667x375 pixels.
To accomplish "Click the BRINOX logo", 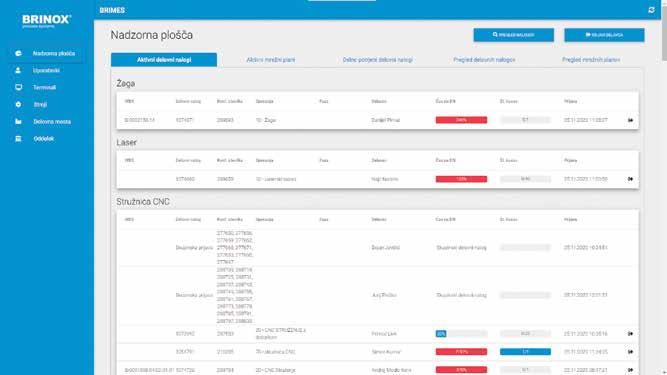I will click(47, 20).
